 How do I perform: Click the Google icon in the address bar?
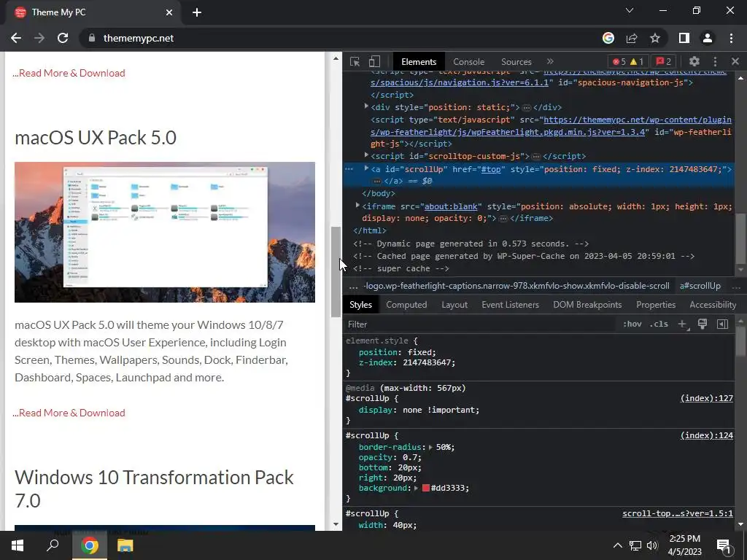pyautogui.click(x=608, y=38)
